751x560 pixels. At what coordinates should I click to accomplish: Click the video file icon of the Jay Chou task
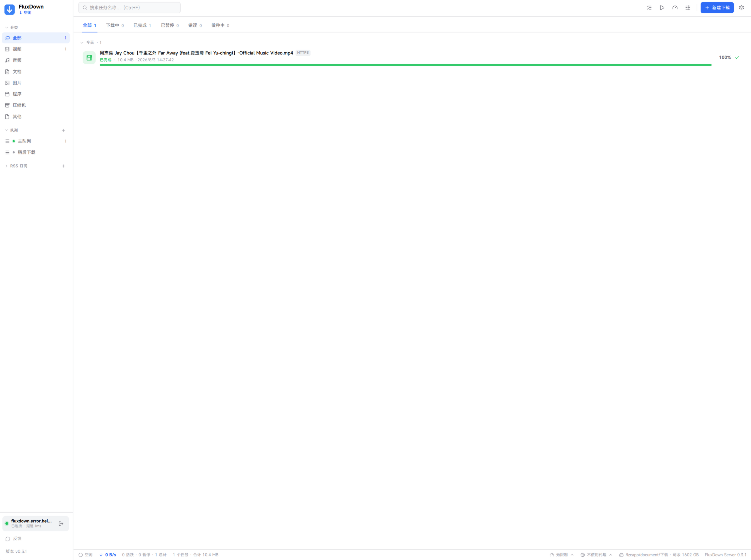(x=89, y=57)
